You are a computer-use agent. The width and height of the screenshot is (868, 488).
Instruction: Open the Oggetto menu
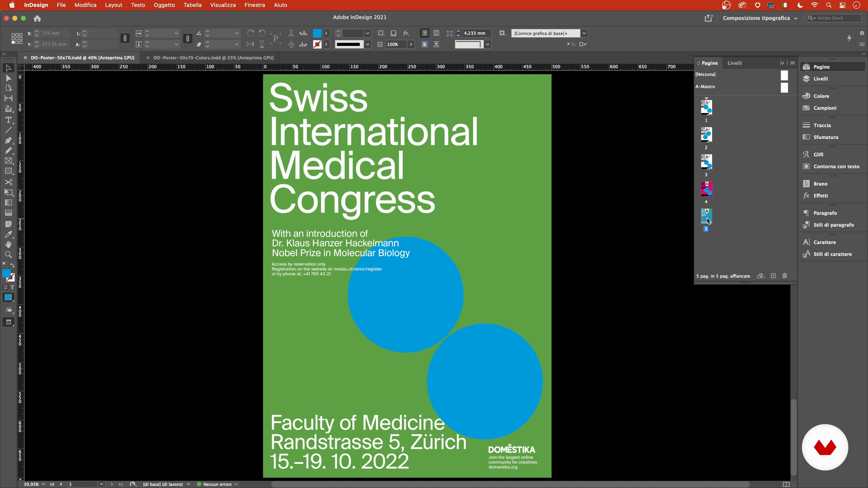[x=164, y=5]
